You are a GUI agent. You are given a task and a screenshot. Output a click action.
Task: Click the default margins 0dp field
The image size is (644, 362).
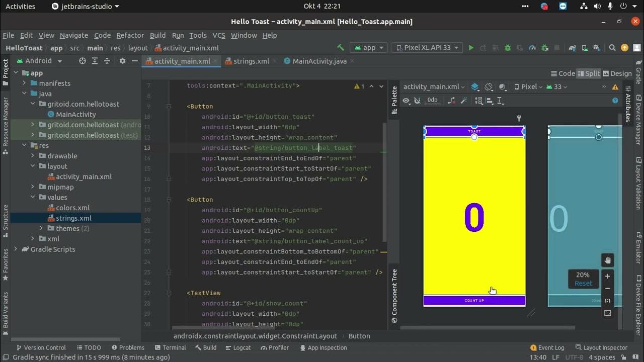pos(432,101)
